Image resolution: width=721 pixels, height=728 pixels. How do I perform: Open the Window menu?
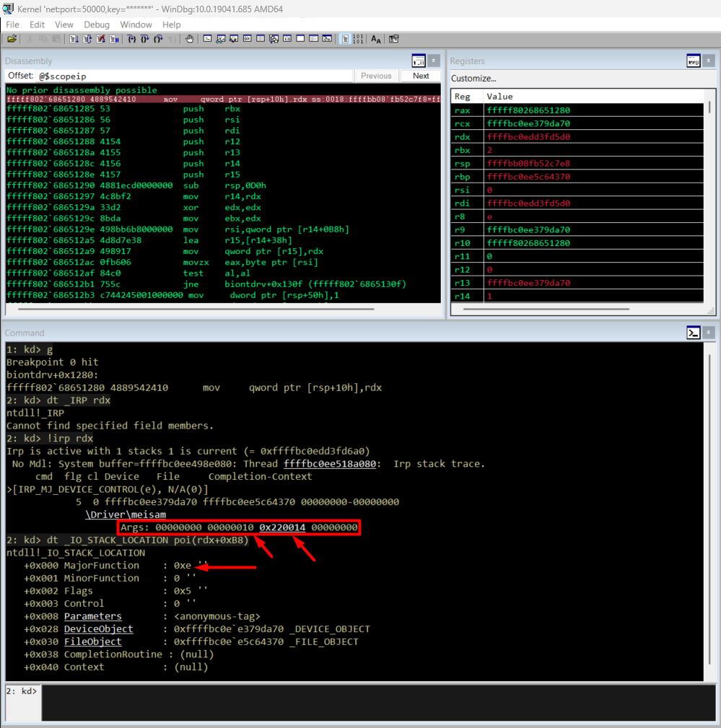click(136, 25)
